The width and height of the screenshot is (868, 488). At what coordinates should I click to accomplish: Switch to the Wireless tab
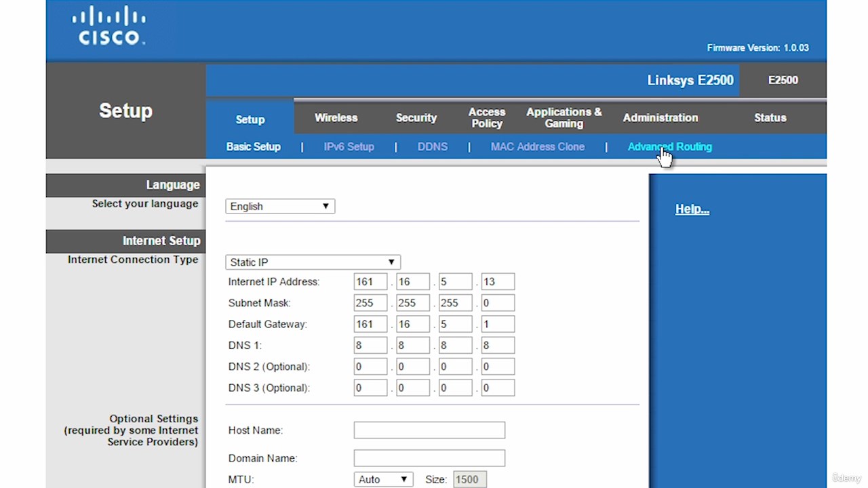click(336, 117)
